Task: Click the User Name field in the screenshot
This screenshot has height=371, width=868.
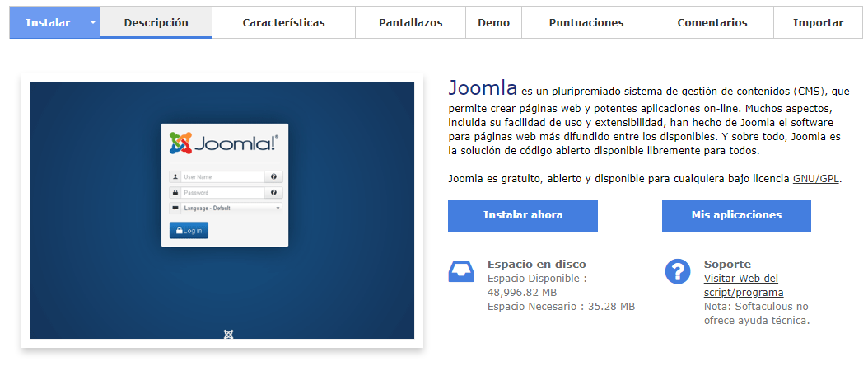Action: pos(222,177)
